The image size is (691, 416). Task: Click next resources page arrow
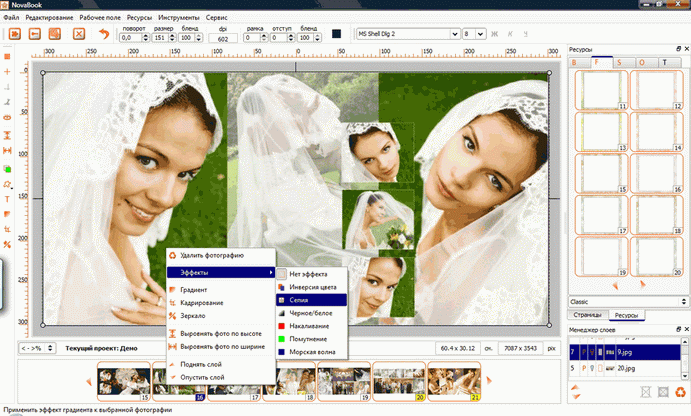tap(643, 284)
